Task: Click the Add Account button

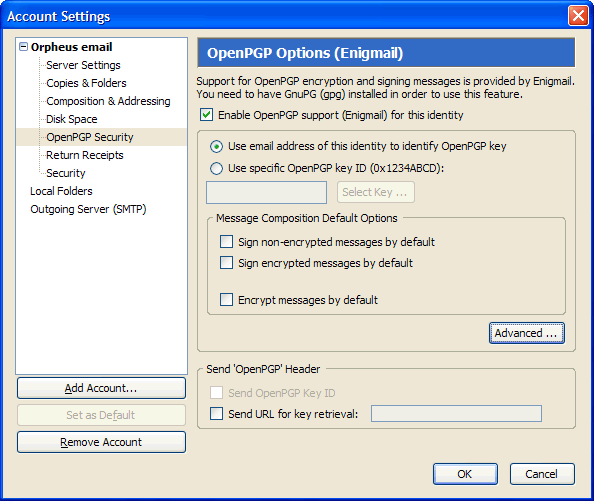Action: pos(101,388)
